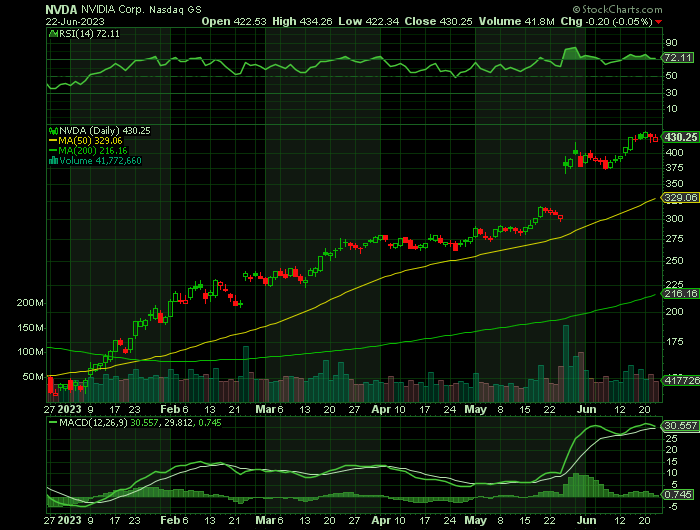Click the NVDA ticker symbol in header

click(61, 9)
